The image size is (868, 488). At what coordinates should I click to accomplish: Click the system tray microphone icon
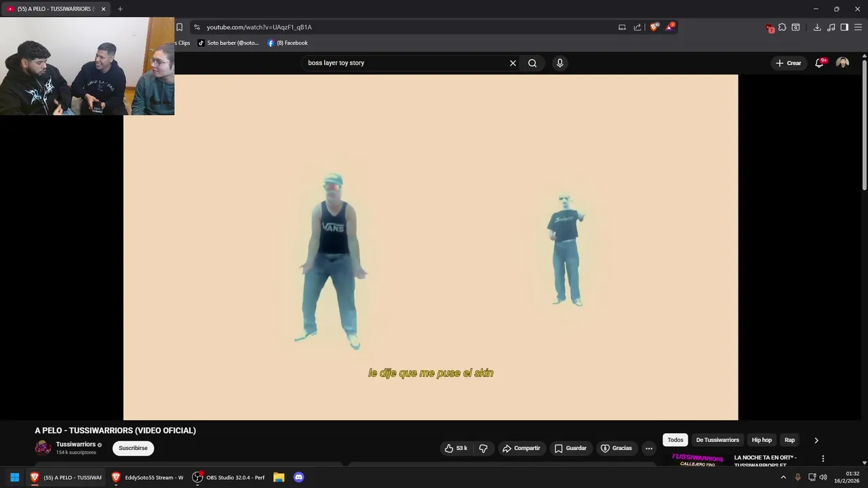[797, 477]
